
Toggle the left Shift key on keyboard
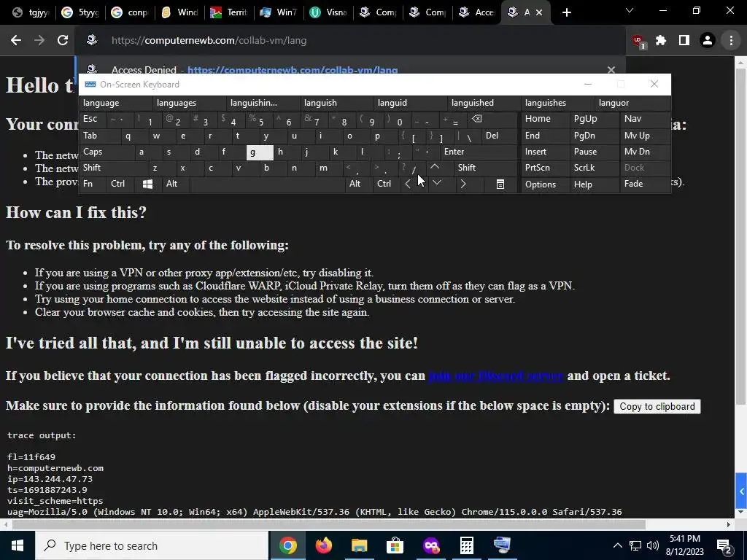[x=112, y=168]
